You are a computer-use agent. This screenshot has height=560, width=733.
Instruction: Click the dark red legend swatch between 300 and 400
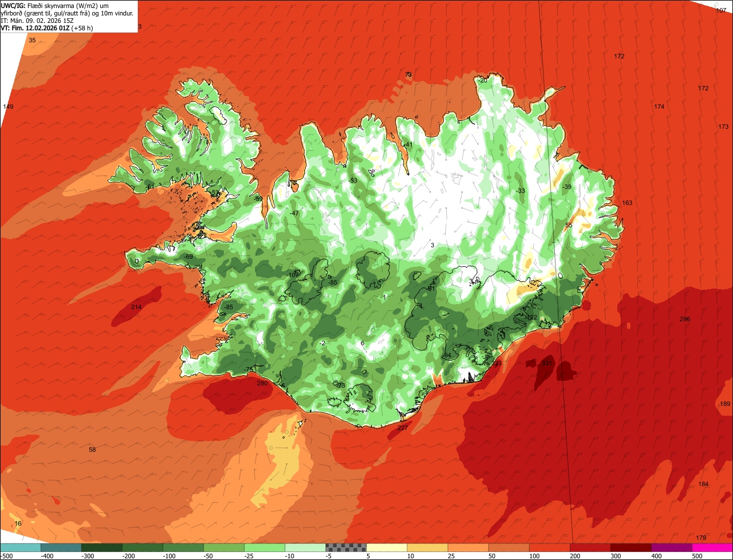click(x=631, y=547)
